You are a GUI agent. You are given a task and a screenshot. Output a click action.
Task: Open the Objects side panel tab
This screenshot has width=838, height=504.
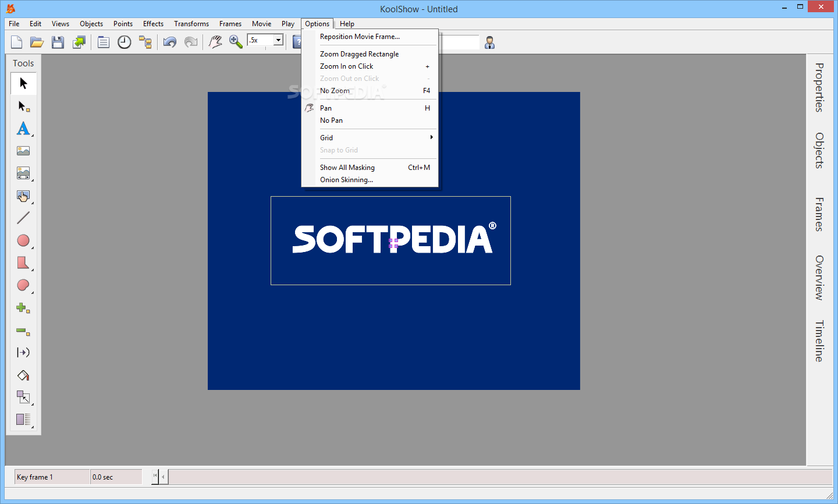tap(819, 151)
